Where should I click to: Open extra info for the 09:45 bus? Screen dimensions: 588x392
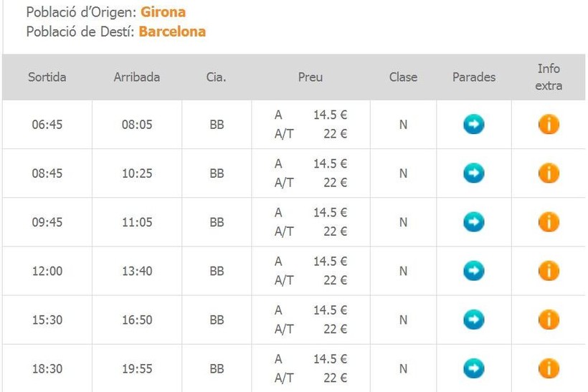(x=549, y=222)
